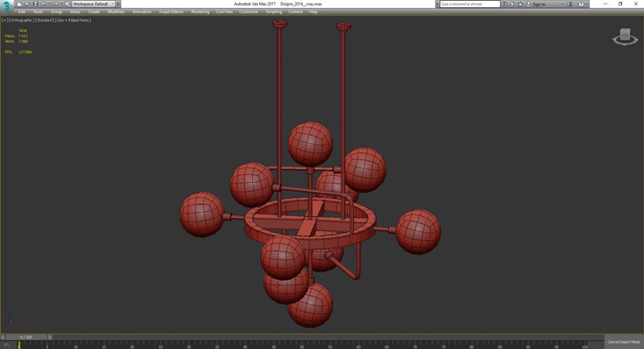Click the time slider handle showing 0 / 100

tap(26, 337)
